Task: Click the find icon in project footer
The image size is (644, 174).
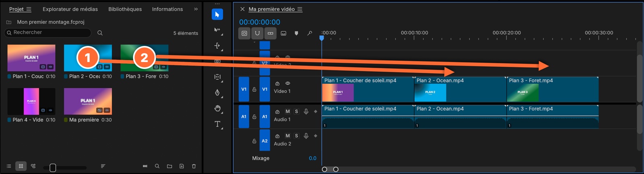Action: [157, 166]
